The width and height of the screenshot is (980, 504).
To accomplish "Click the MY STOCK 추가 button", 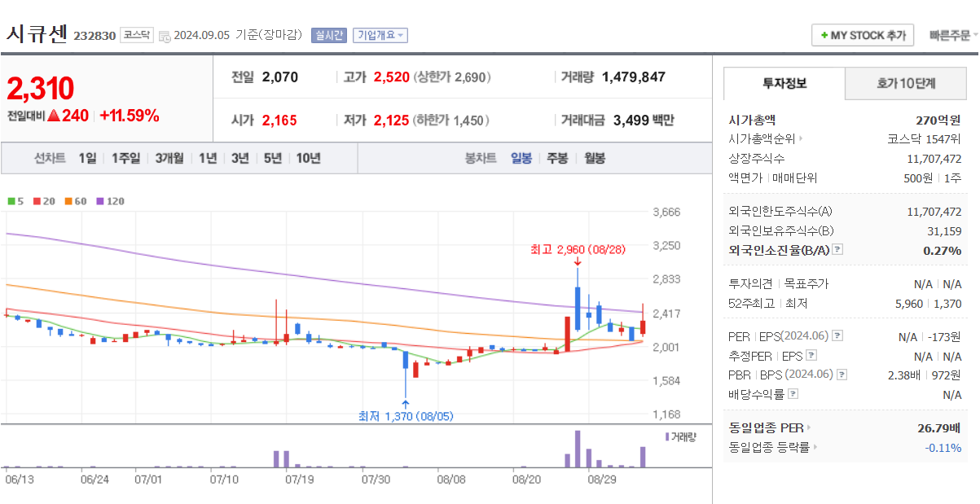I will [x=863, y=36].
